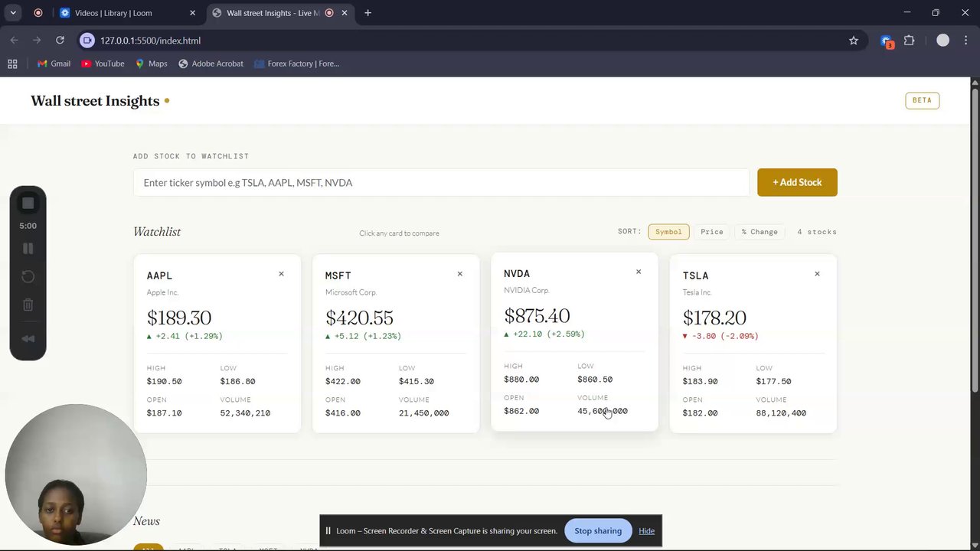Click AAPL +2.41 (+1.29%) change

click(185, 336)
